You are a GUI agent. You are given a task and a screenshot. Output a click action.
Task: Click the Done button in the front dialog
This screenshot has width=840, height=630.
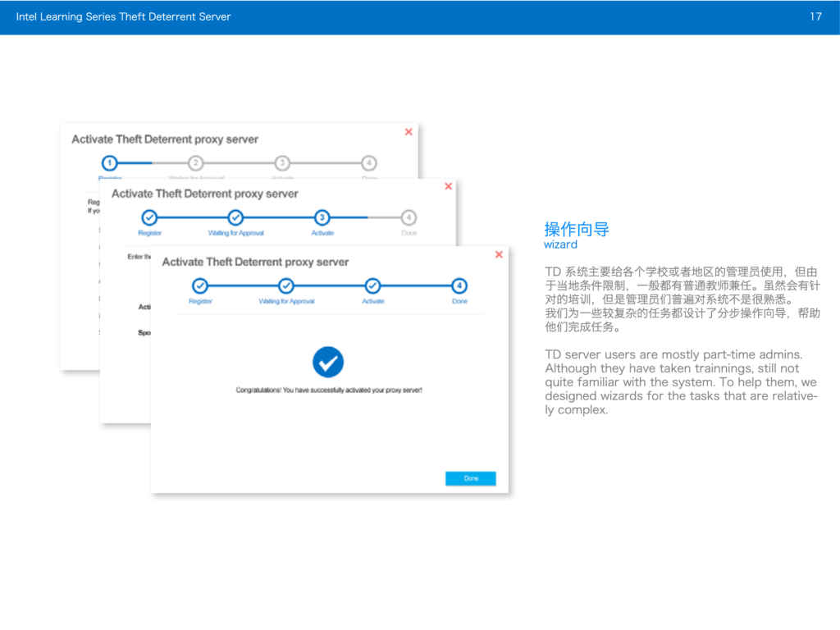[x=470, y=478]
